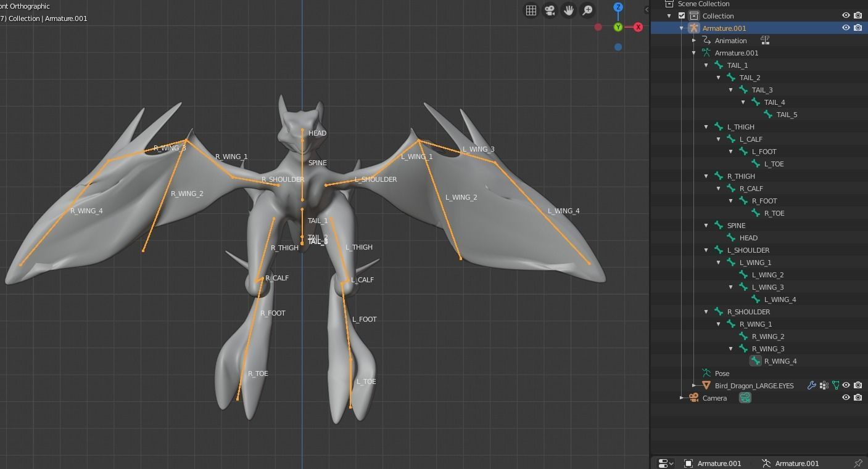Snap view to the red X axis
This screenshot has height=469, width=868.
coord(638,27)
